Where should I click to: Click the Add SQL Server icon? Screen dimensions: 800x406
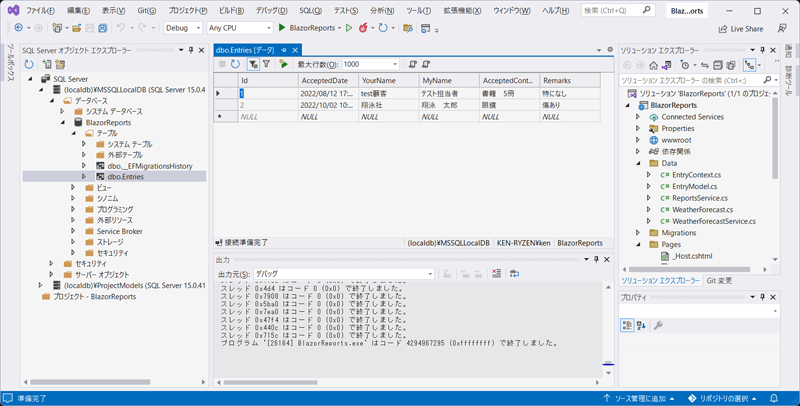pos(46,64)
